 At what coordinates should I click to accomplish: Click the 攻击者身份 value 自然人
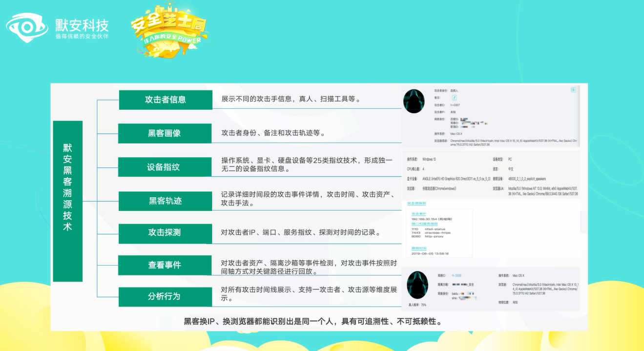click(454, 91)
